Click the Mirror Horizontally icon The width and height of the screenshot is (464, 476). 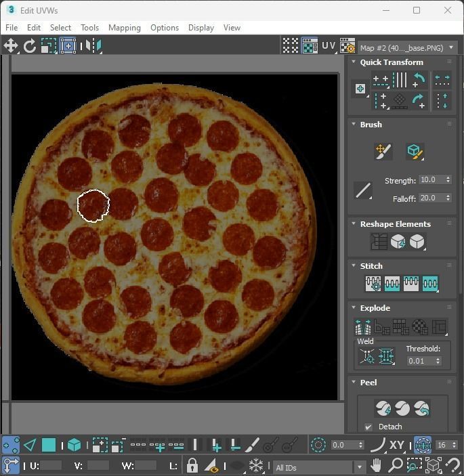[93, 46]
